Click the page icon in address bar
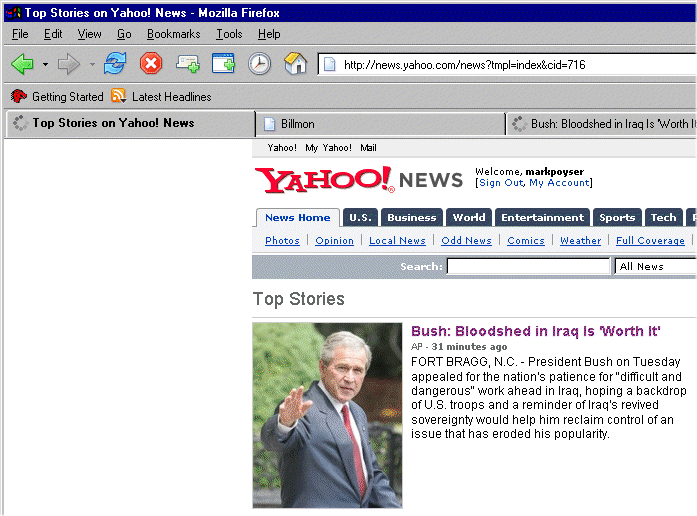 tap(329, 65)
